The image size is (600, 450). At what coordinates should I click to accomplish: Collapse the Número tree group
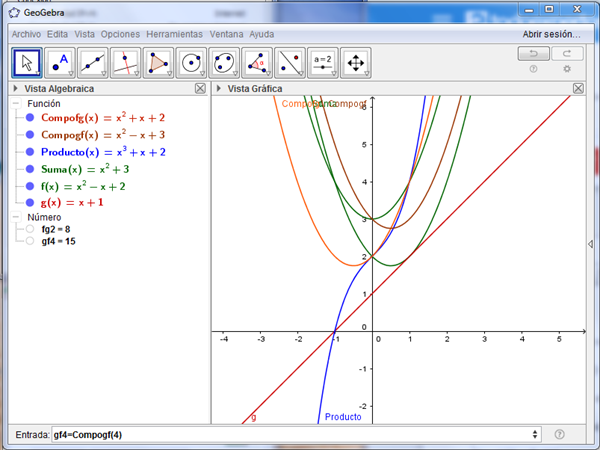[17, 217]
